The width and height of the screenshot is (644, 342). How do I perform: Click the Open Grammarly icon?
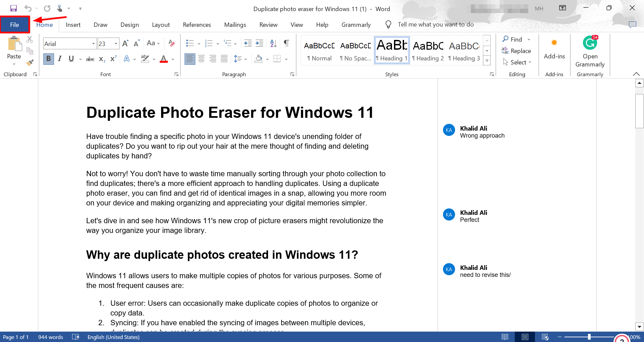point(590,43)
